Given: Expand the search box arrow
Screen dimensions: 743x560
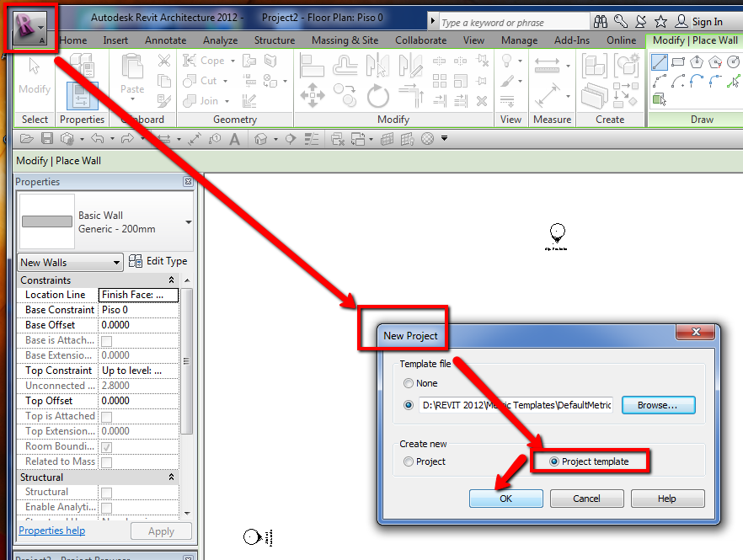Looking at the screenshot, I should (x=432, y=21).
